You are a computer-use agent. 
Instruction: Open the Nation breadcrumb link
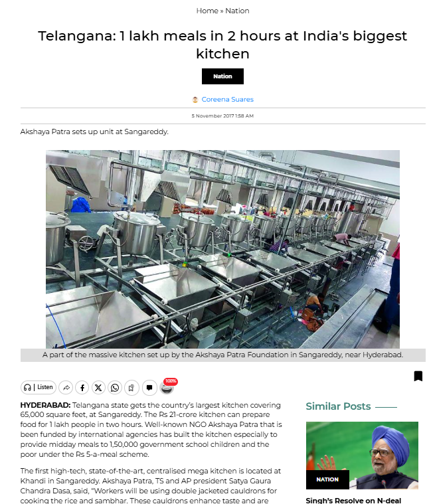237,11
